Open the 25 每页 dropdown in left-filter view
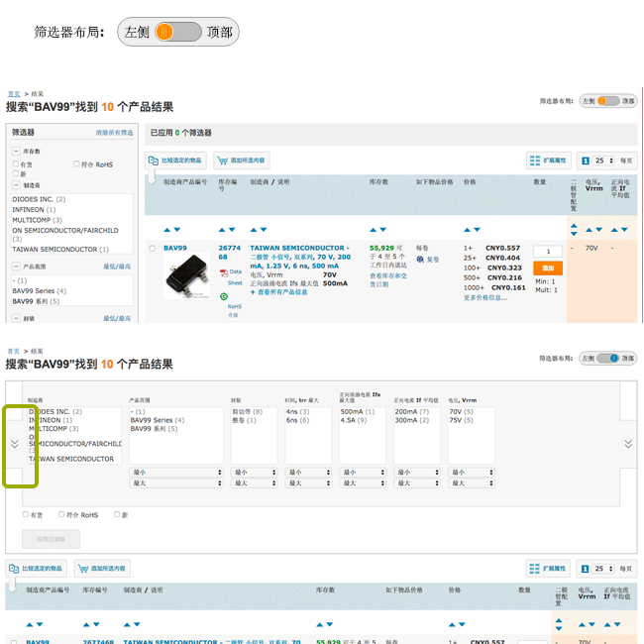644x644 pixels. (x=603, y=161)
